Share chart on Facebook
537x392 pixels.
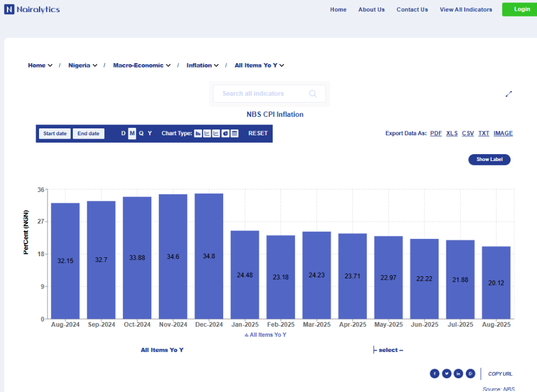click(x=435, y=374)
